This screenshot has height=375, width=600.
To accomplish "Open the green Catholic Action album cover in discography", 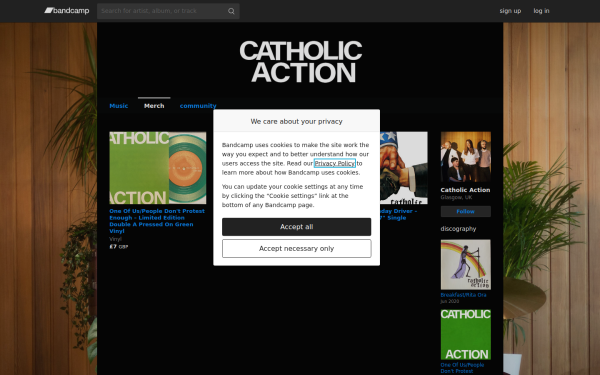I will point(466,334).
